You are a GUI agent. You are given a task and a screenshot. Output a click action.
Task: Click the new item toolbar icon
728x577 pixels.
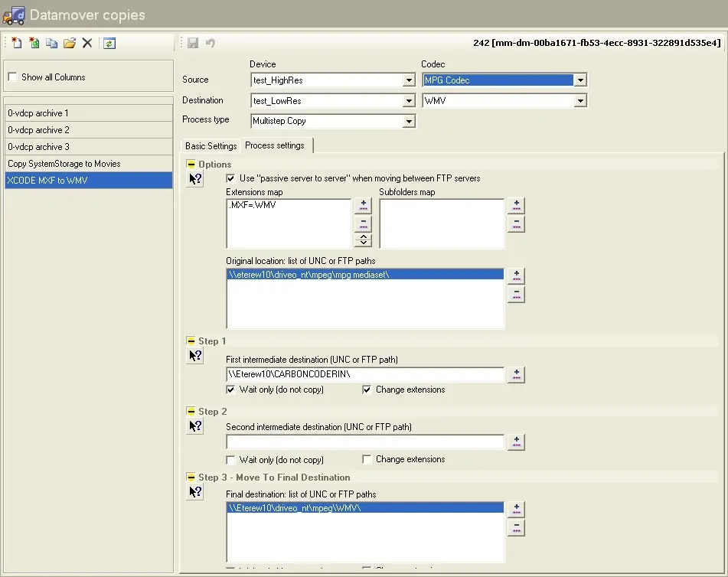16,44
